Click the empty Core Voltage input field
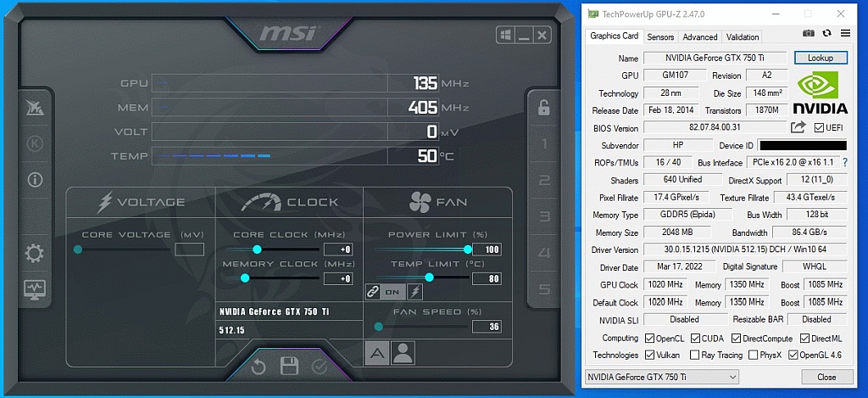 [189, 249]
